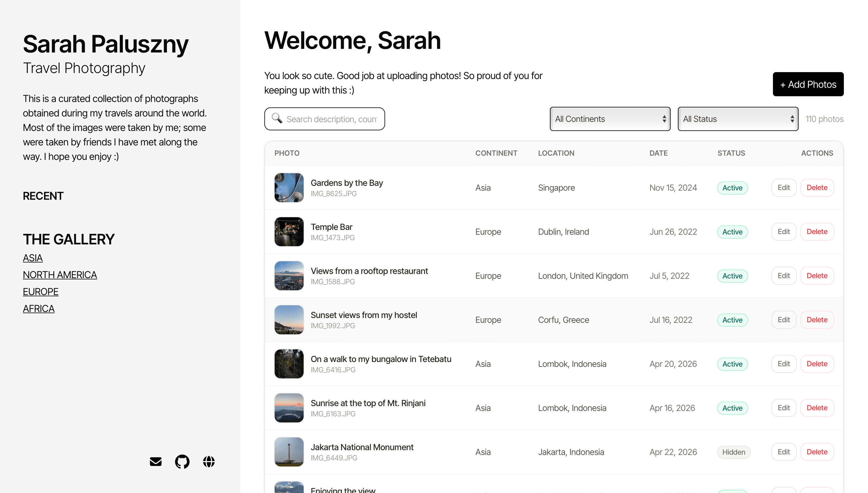Click the RECENT sidebar heading
The image size is (868, 493).
click(x=43, y=196)
